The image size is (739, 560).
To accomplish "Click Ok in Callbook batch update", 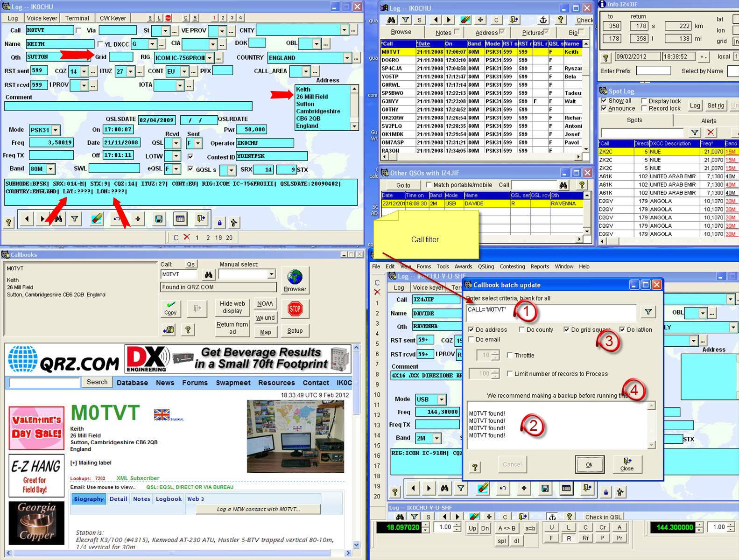I will [x=589, y=464].
